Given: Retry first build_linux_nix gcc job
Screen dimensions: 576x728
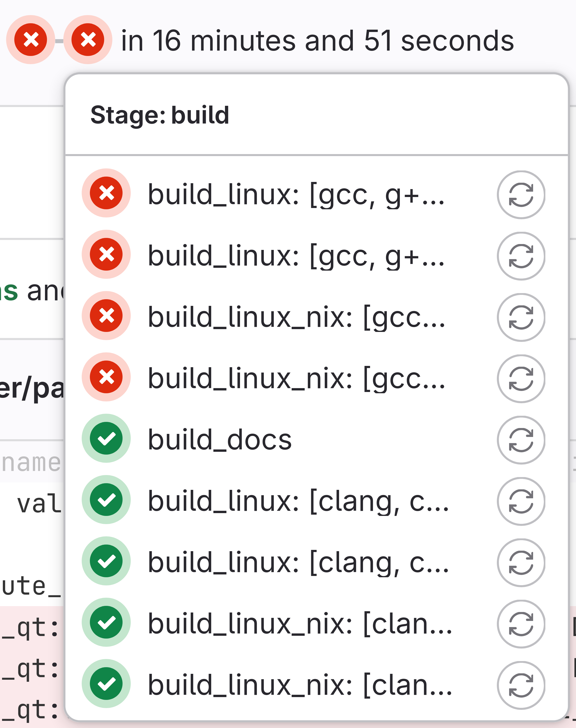Looking at the screenshot, I should (x=521, y=317).
